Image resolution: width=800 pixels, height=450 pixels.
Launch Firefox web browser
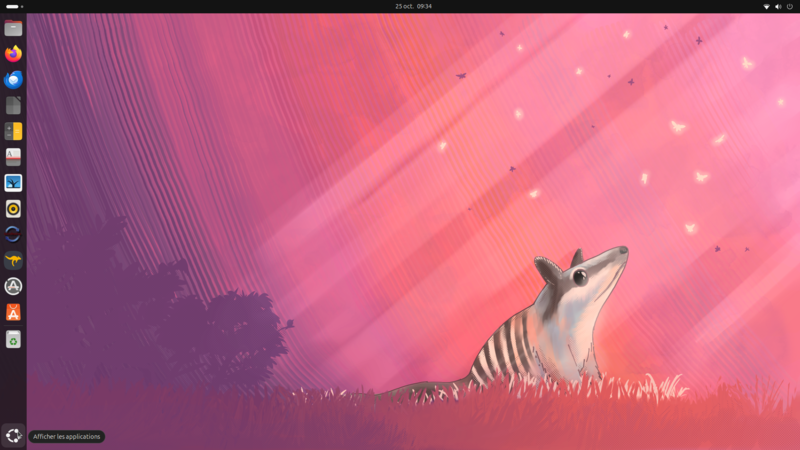pyautogui.click(x=13, y=54)
